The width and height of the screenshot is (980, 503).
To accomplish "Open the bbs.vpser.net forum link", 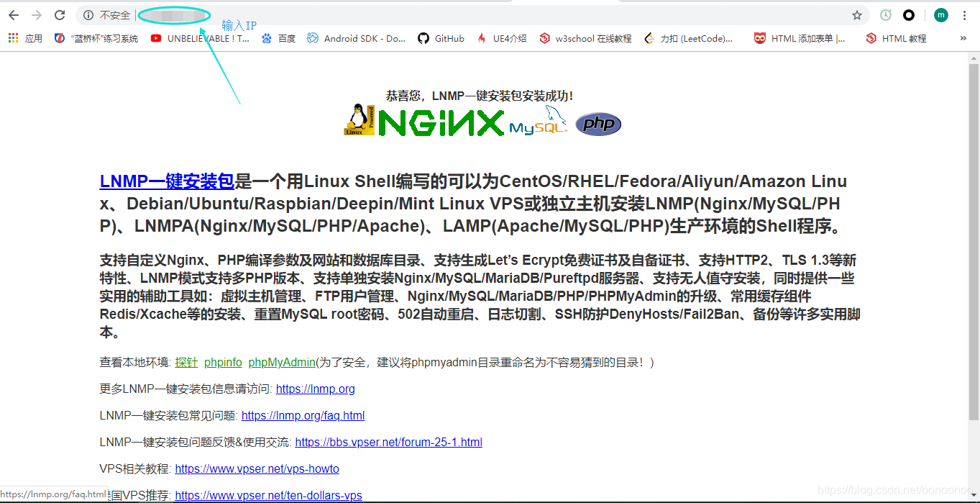I will click(388, 443).
